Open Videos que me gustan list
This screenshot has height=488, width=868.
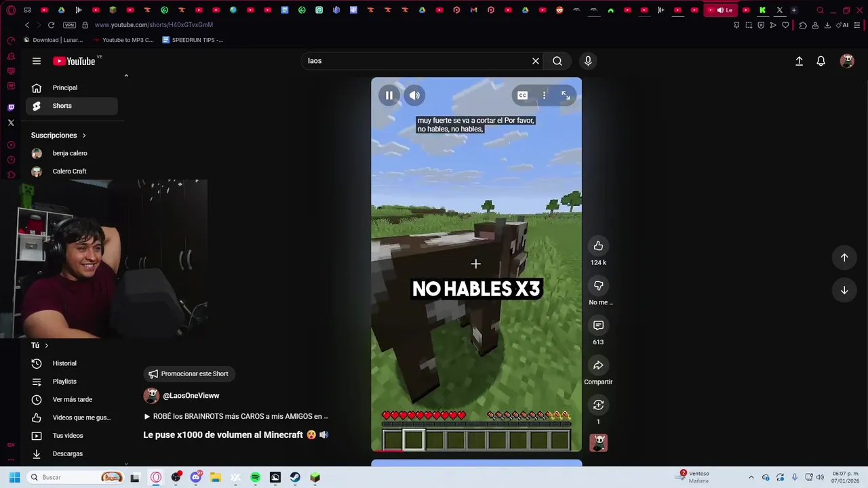tap(71, 418)
